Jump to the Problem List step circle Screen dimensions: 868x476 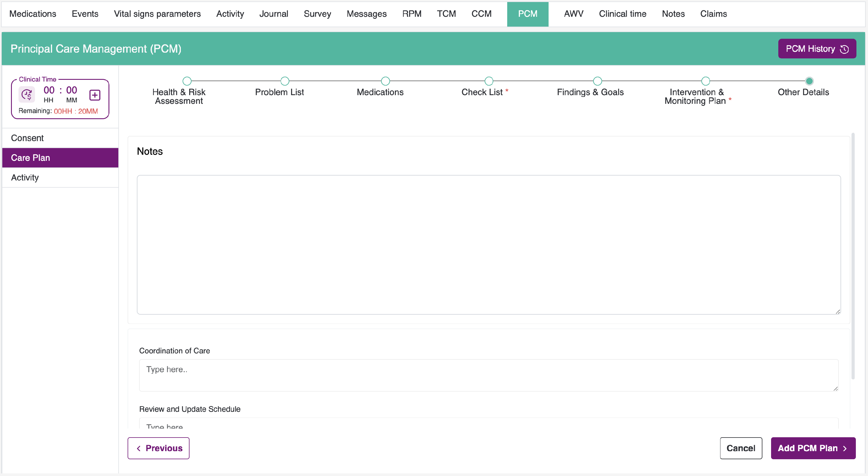[285, 81]
